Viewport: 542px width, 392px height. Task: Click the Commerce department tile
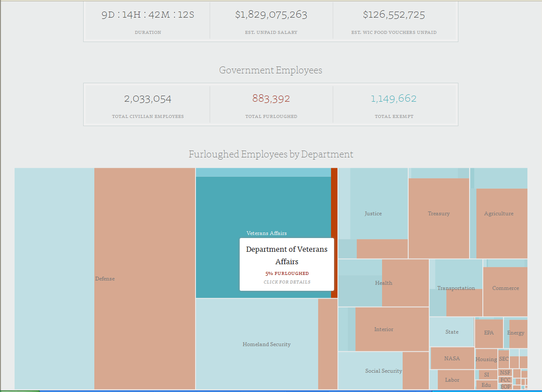click(x=506, y=288)
